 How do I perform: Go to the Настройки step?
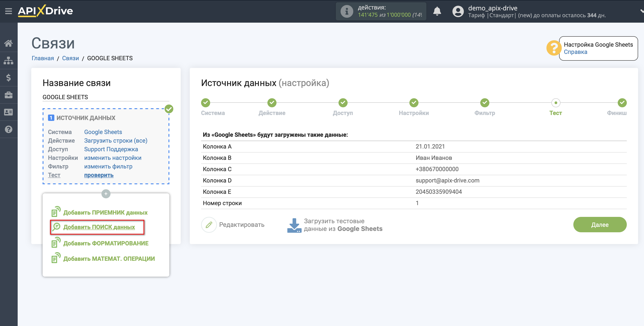(x=414, y=103)
